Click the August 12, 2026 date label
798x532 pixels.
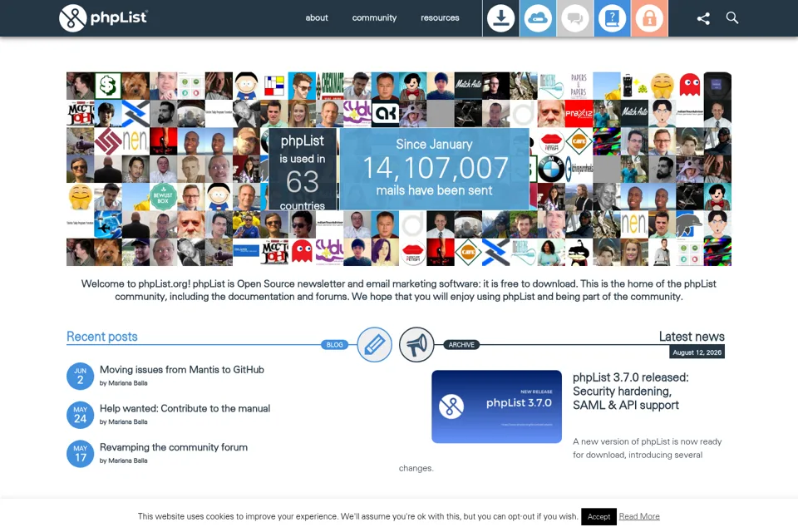point(697,352)
